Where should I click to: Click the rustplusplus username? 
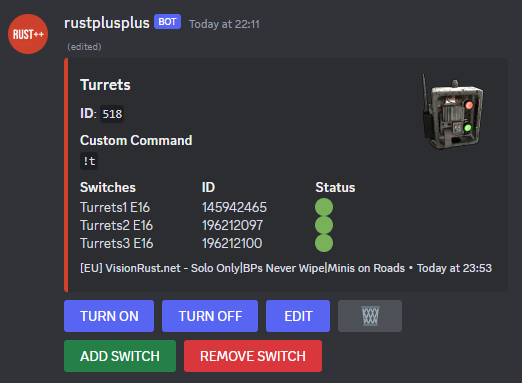coord(107,23)
